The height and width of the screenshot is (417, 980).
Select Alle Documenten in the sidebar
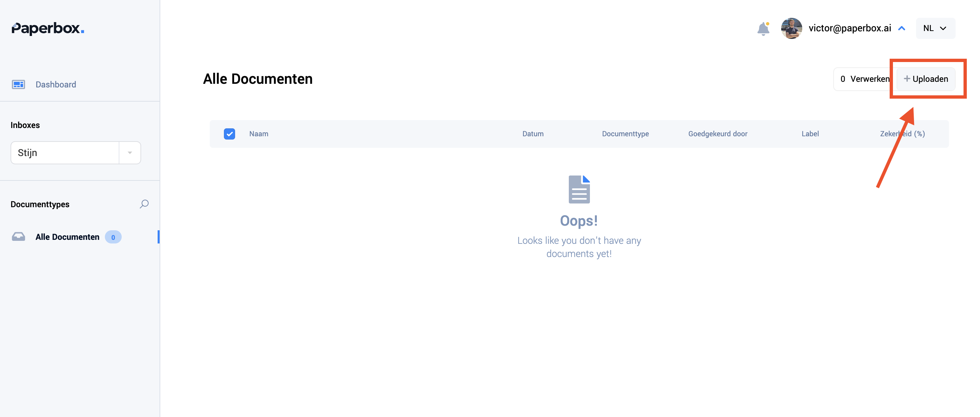(67, 237)
